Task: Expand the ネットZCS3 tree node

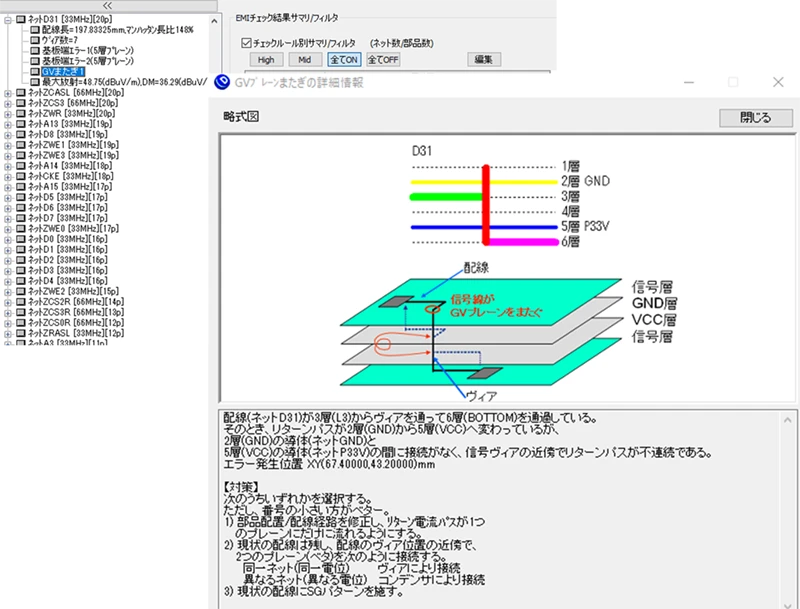Action: tap(8, 103)
